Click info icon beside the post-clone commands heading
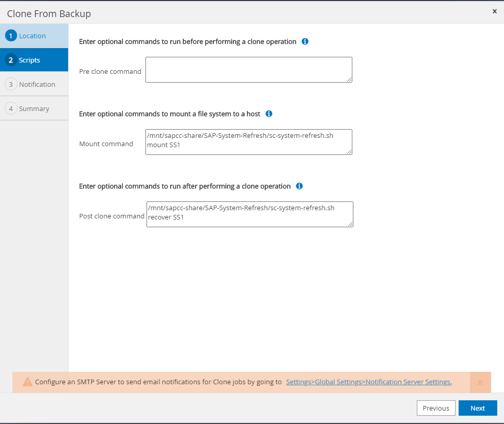Screen dimensions: 504x424 (x=299, y=186)
